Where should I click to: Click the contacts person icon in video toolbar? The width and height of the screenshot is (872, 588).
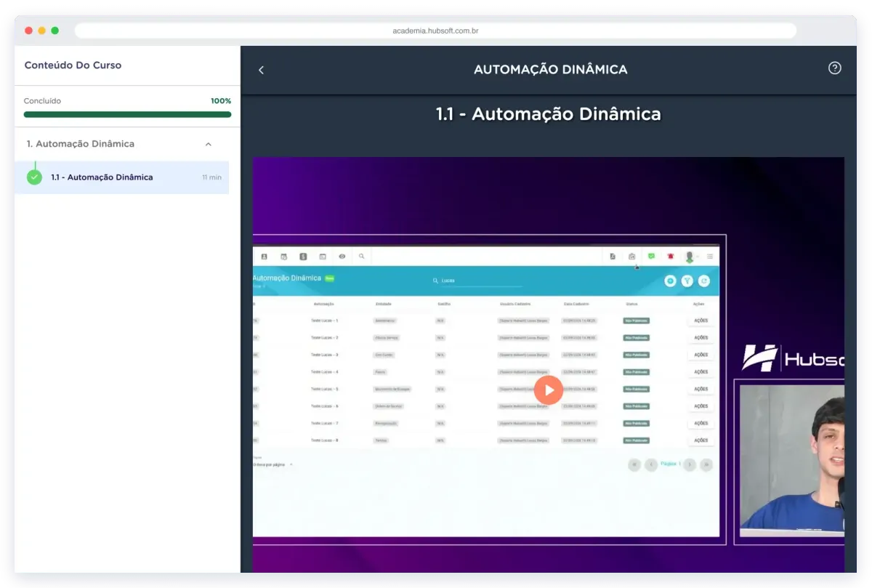[265, 257]
